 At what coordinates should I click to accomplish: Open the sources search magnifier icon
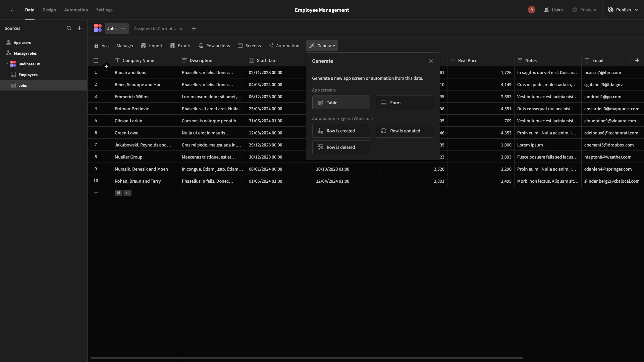coord(69,28)
